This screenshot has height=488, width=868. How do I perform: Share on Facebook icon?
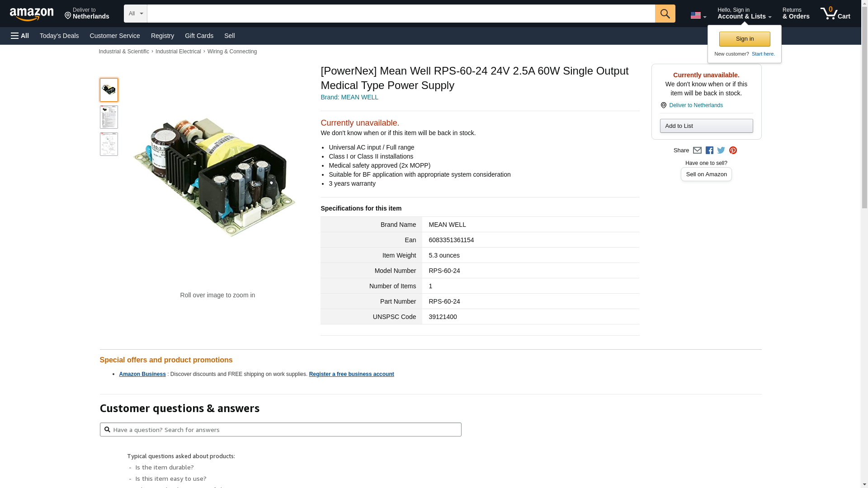point(709,150)
